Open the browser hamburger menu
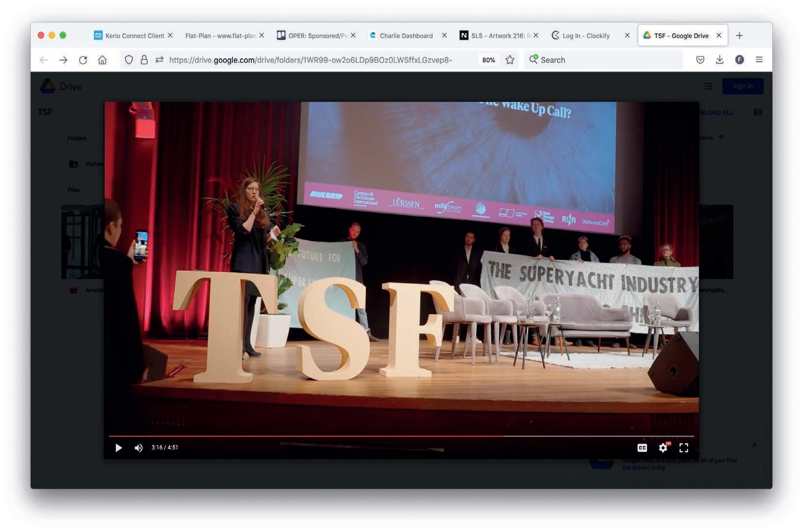Viewport: 803px width, 532px height. click(x=759, y=60)
